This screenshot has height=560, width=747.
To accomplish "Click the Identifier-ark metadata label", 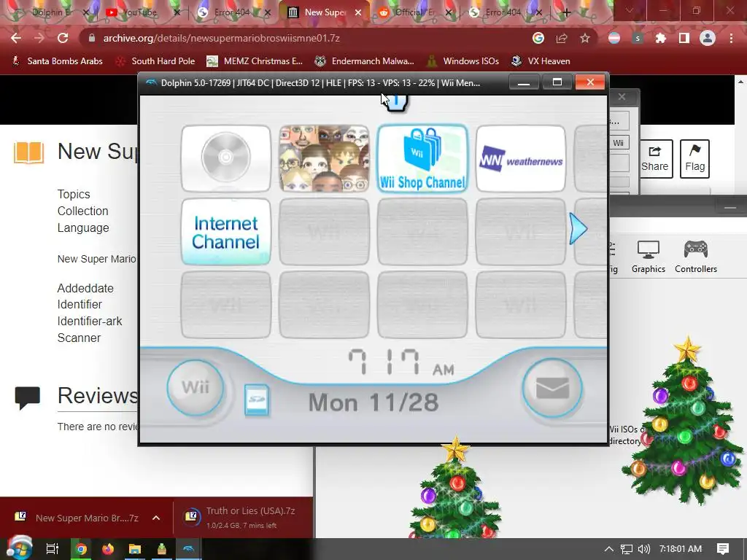I will click(90, 322).
